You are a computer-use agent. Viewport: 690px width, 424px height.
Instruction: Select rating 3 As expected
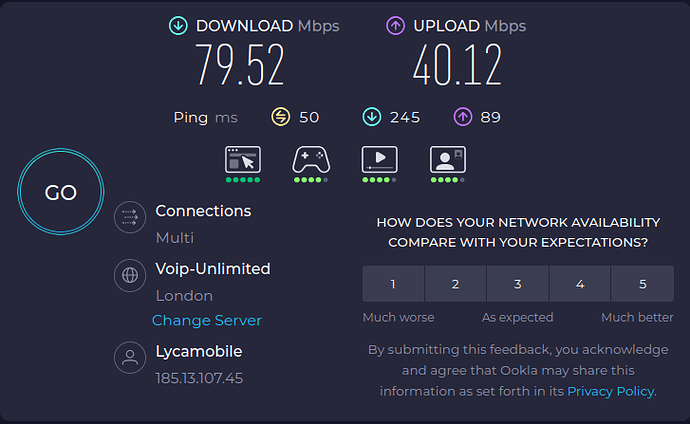pyautogui.click(x=518, y=284)
